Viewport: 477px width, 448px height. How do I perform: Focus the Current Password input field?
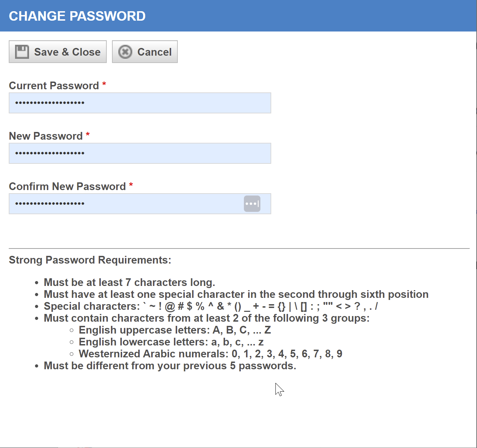[140, 103]
